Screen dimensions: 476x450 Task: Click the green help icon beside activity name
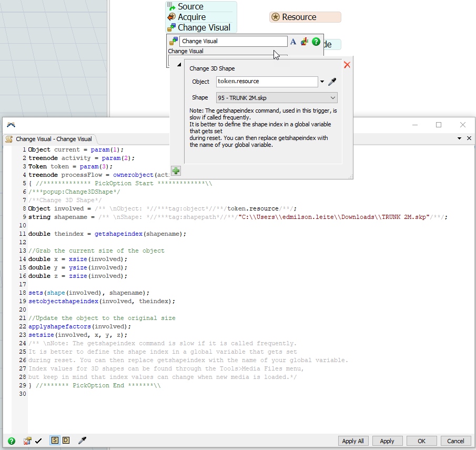[x=316, y=41]
